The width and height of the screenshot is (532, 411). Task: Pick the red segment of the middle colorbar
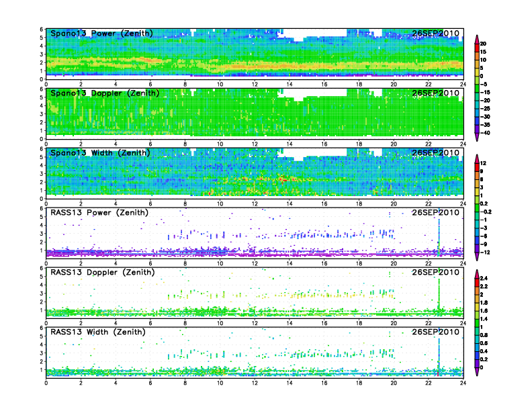[477, 167]
